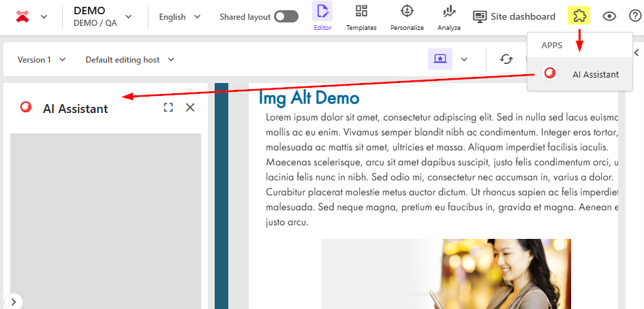Open the Editor mode

tap(322, 17)
